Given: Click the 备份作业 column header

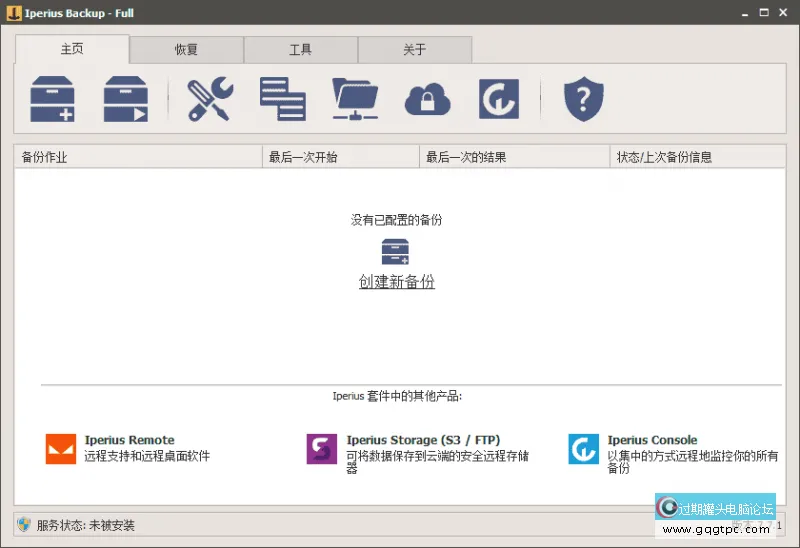Looking at the screenshot, I should 138,157.
